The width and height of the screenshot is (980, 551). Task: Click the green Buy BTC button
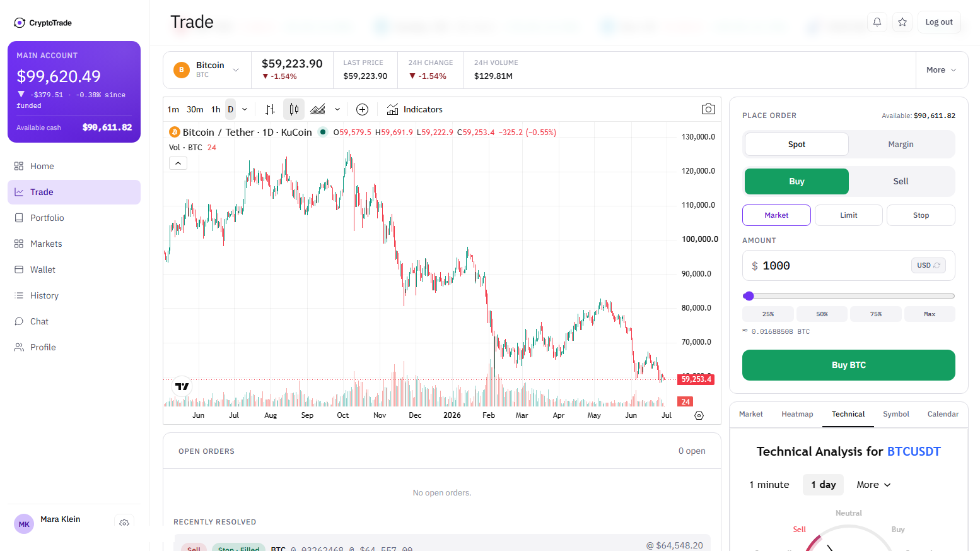(849, 365)
